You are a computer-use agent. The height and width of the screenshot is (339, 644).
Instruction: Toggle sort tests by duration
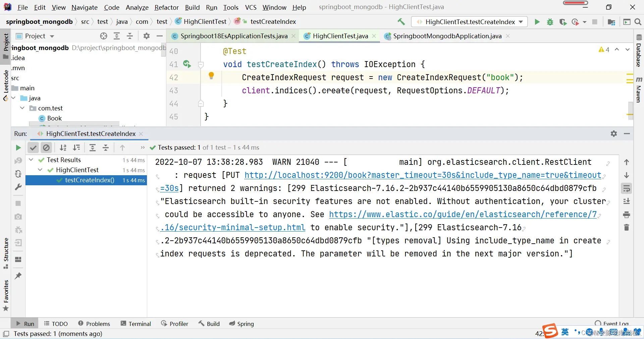pyautogui.click(x=76, y=148)
